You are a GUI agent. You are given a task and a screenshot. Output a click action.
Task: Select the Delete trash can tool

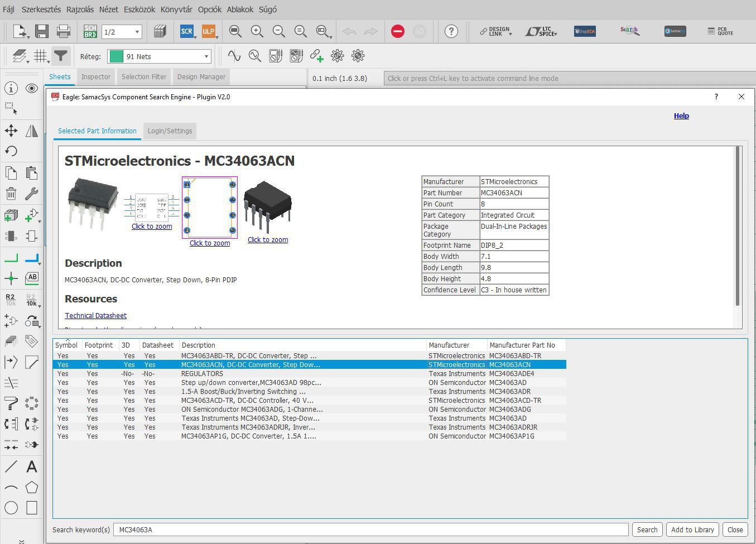coord(11,194)
